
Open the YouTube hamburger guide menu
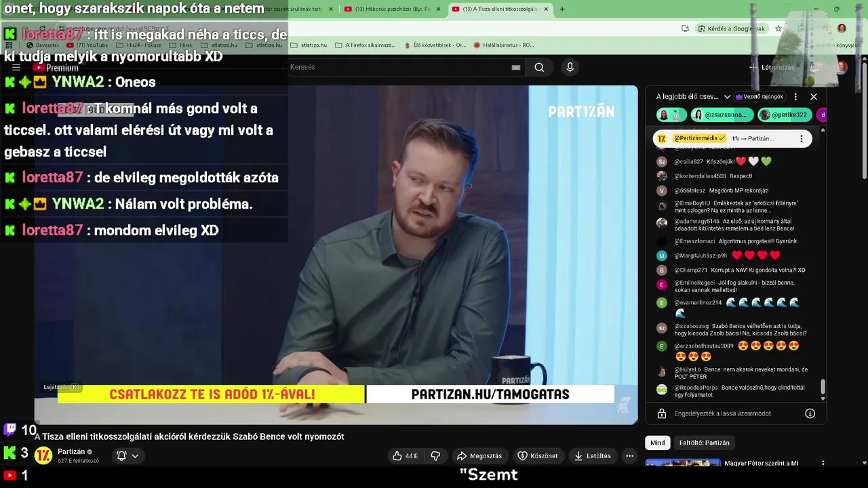16,68
